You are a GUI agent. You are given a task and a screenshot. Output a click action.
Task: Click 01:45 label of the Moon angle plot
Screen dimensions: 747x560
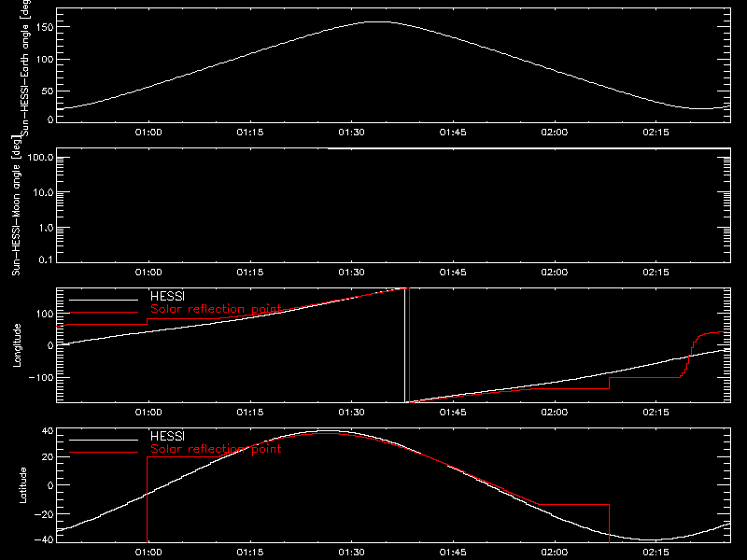coord(453,273)
